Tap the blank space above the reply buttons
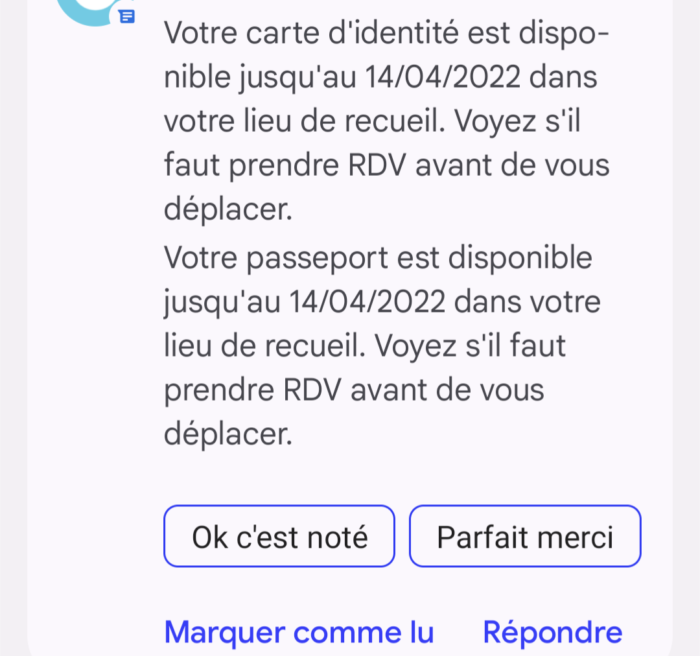 pyautogui.click(x=402, y=477)
